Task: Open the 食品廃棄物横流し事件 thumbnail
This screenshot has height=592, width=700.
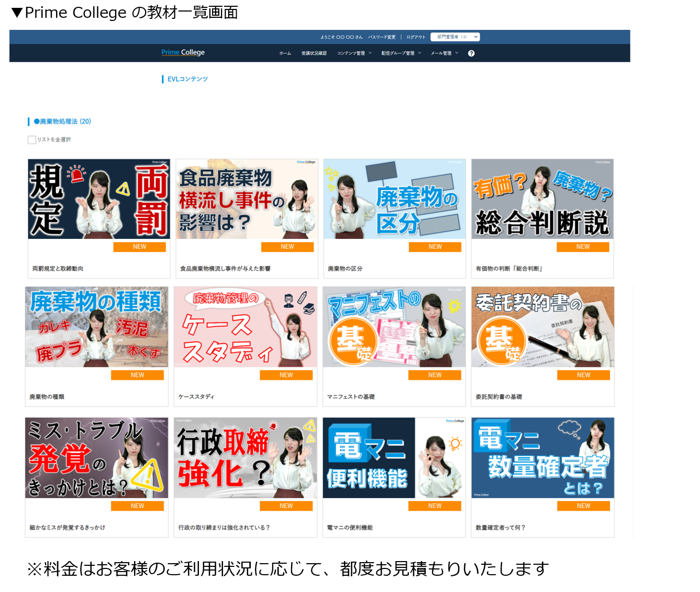Action: pyautogui.click(x=247, y=199)
